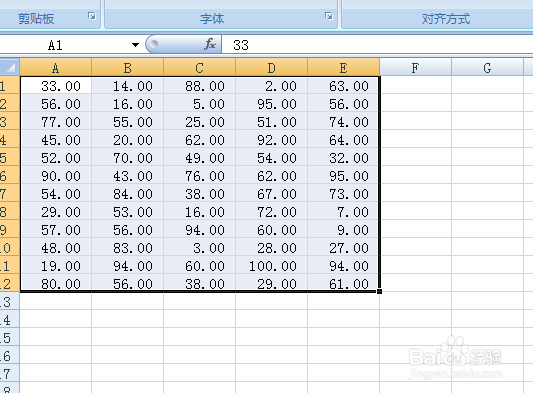Screen dimensions: 533x393
Task: Click cell A1 containing 33.00
Action: [x=56, y=85]
